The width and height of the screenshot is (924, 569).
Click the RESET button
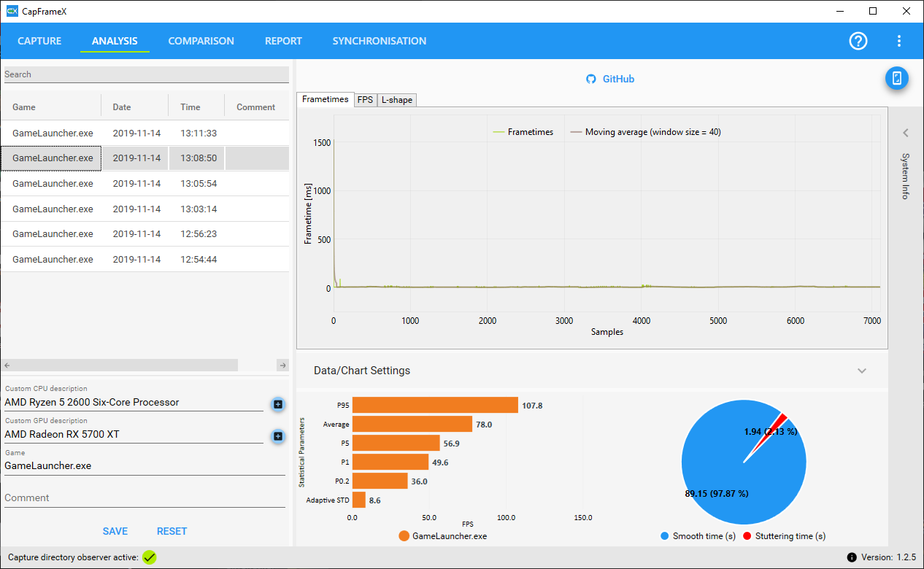pos(172,531)
